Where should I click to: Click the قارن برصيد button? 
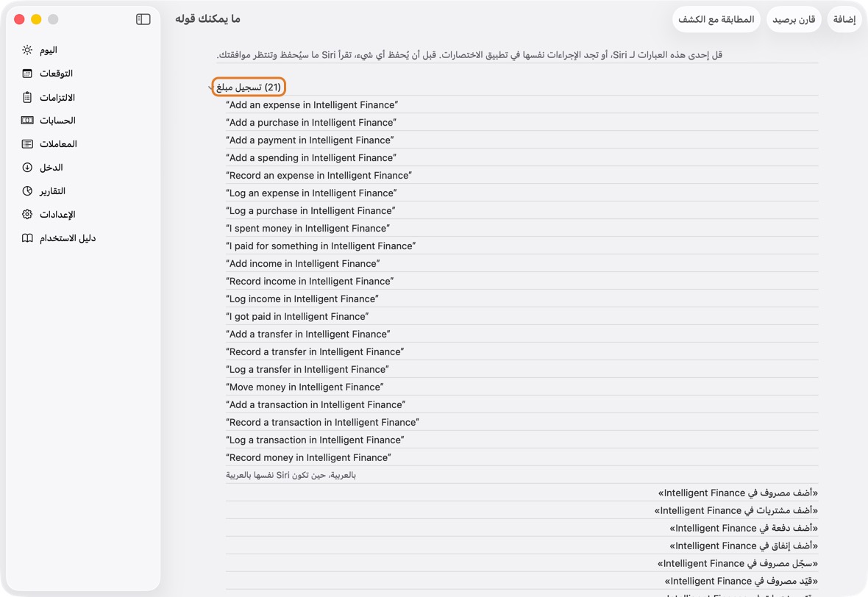click(794, 19)
